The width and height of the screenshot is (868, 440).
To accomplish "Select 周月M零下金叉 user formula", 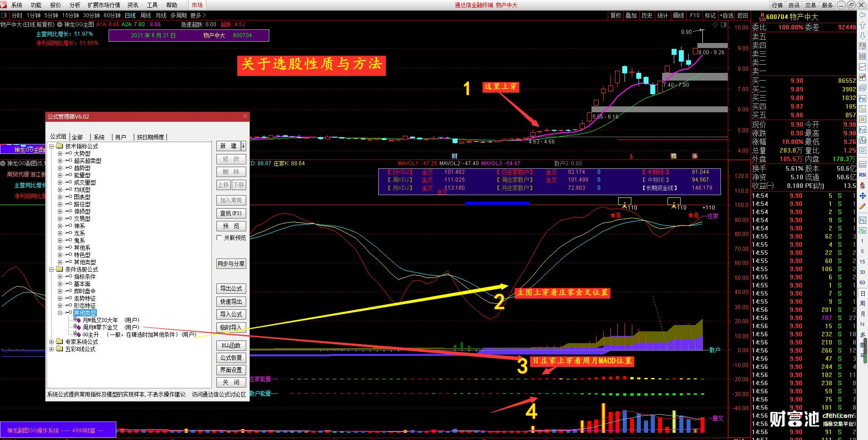I will (x=111, y=327).
